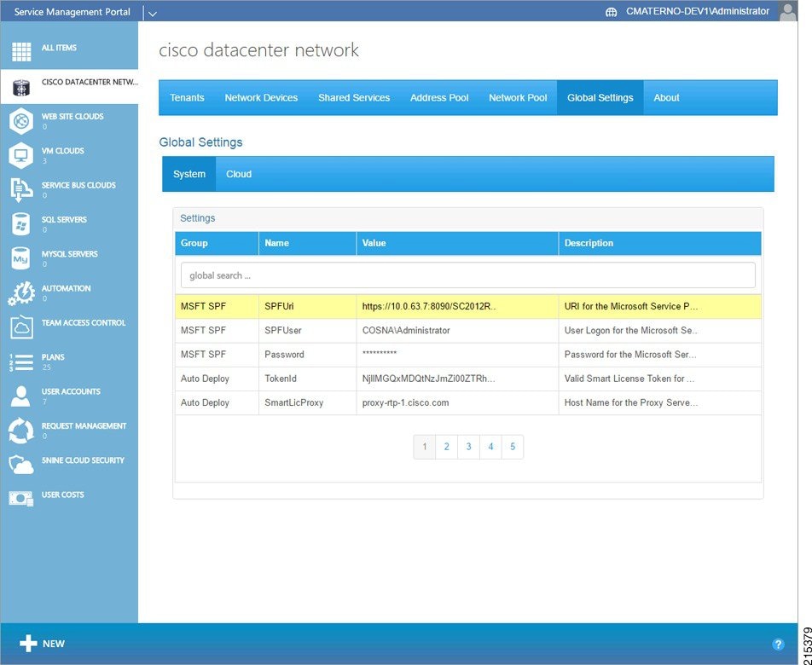Click the https://10.0.63.7:8090 value cell

(458, 306)
